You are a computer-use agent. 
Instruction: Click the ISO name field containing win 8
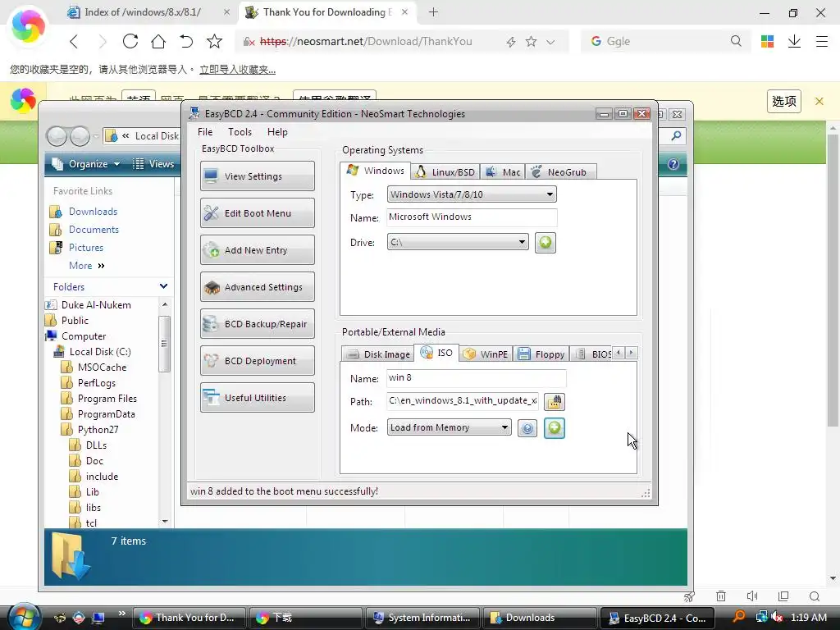click(x=476, y=378)
